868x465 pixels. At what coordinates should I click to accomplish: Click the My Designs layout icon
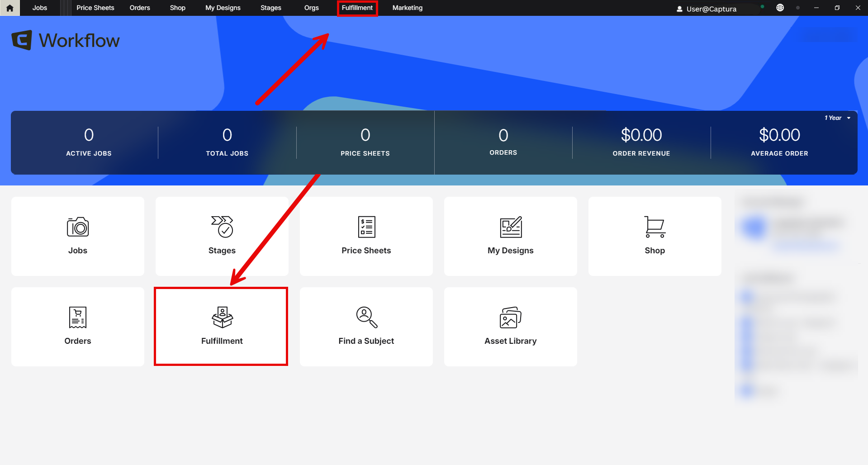511,227
